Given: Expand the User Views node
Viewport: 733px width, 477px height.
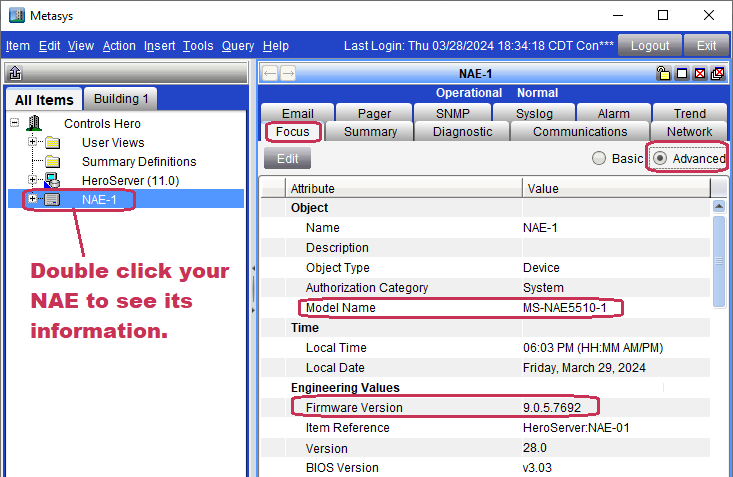Looking at the screenshot, I should tap(32, 142).
